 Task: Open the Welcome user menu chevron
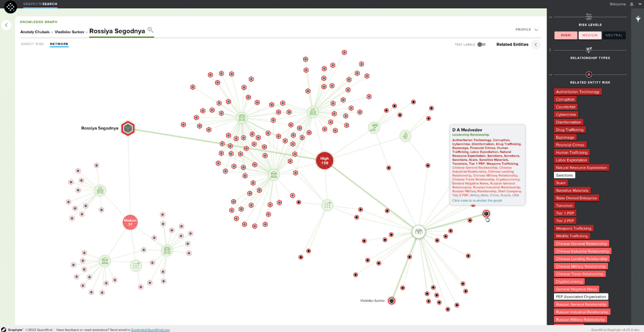(x=640, y=4)
